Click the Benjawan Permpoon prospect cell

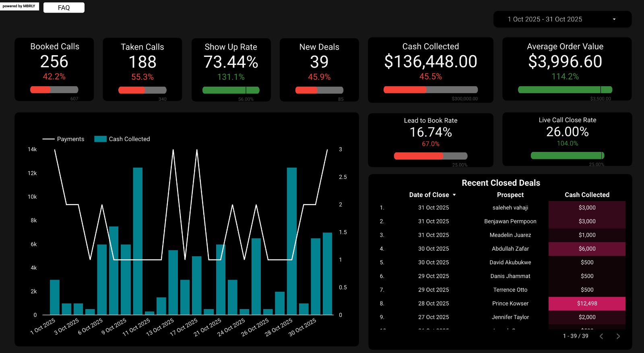tap(510, 221)
